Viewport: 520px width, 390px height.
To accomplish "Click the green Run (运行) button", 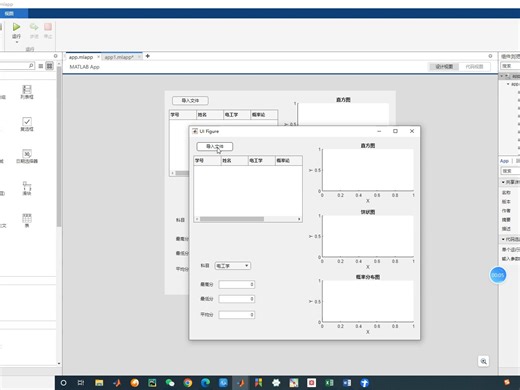I will tap(16, 27).
